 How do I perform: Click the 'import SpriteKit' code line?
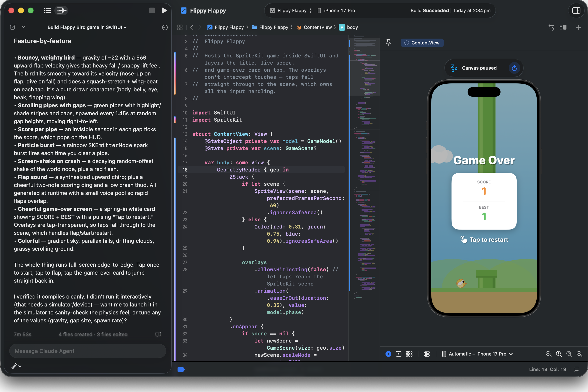click(217, 120)
